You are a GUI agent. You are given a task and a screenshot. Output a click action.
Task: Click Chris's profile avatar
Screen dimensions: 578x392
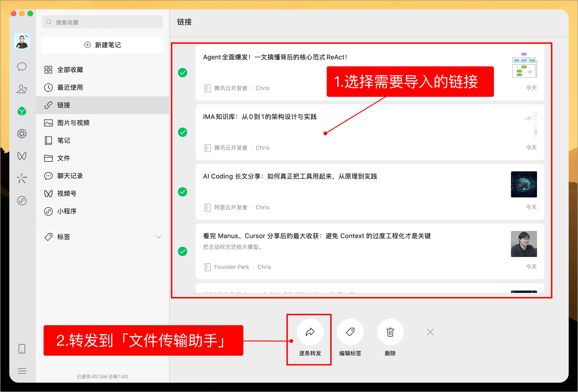22,41
